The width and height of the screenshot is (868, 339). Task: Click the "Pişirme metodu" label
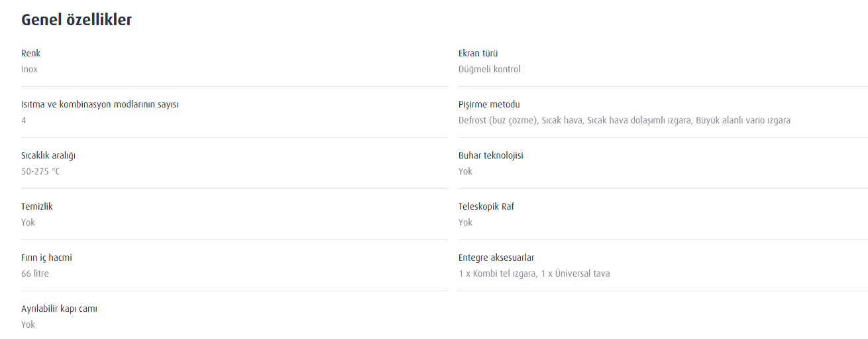[489, 104]
